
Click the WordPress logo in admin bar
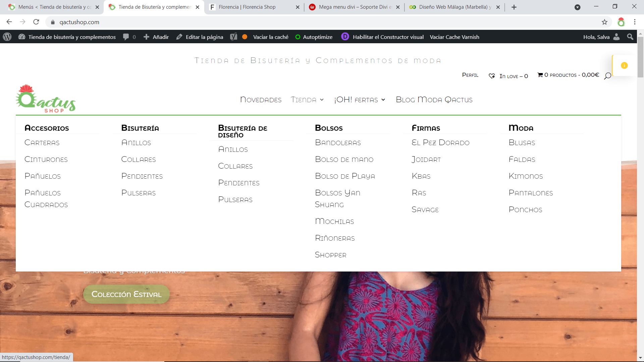[7, 37]
